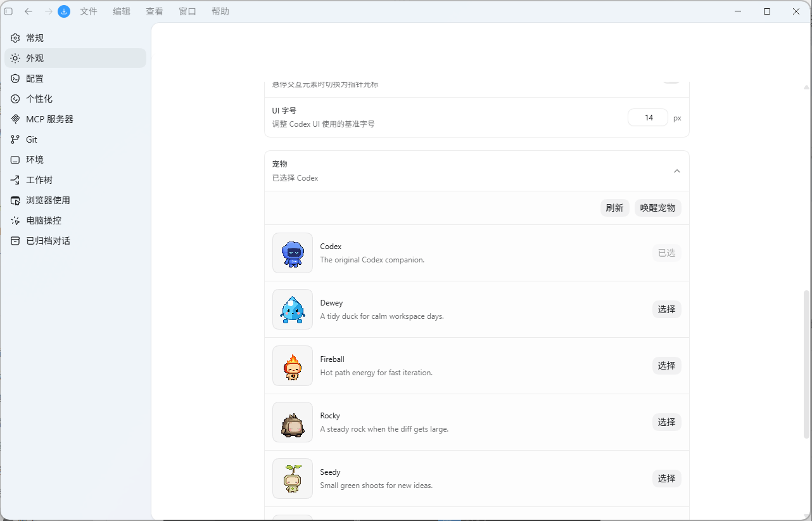Choose Fireball with its 选择 button

tap(666, 366)
